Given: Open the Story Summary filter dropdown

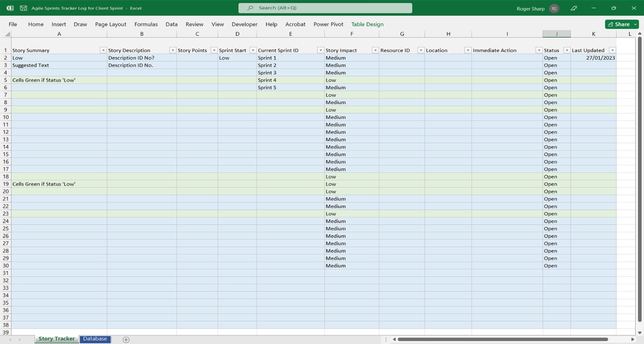Looking at the screenshot, I should click(103, 50).
